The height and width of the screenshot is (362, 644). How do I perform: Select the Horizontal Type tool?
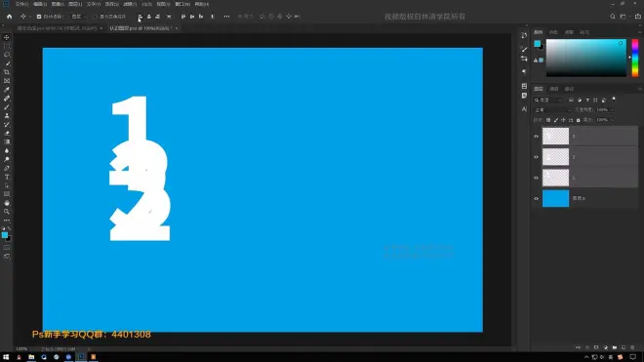tap(7, 177)
